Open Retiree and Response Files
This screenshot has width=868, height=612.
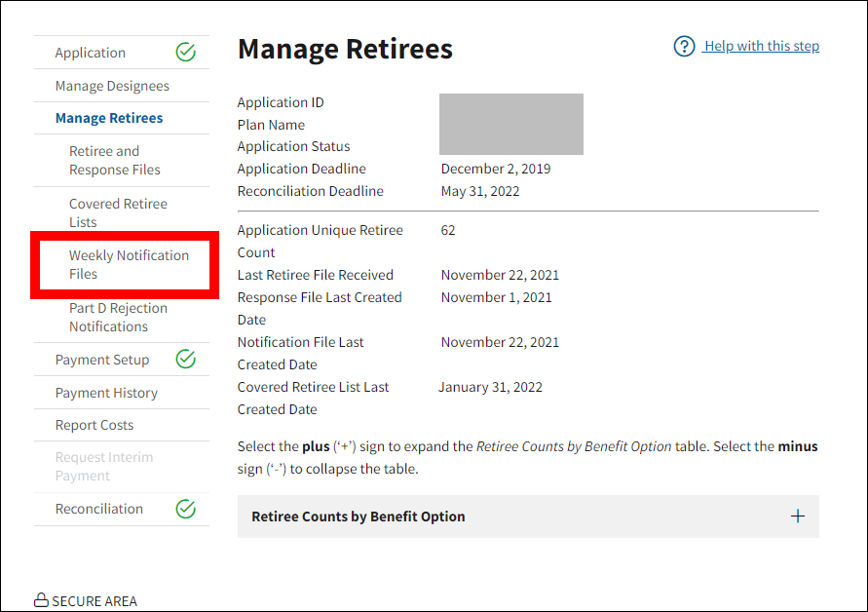coord(114,161)
